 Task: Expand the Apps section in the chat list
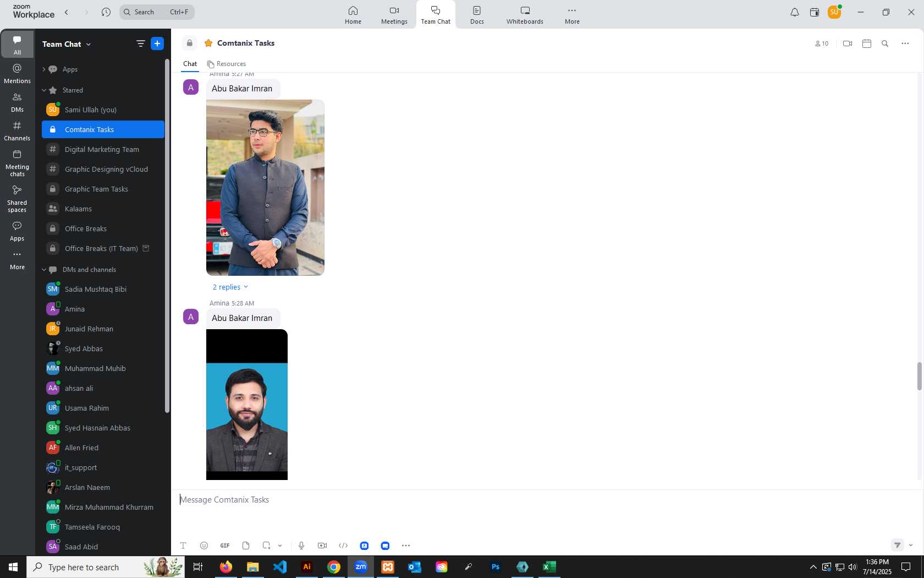tap(43, 69)
